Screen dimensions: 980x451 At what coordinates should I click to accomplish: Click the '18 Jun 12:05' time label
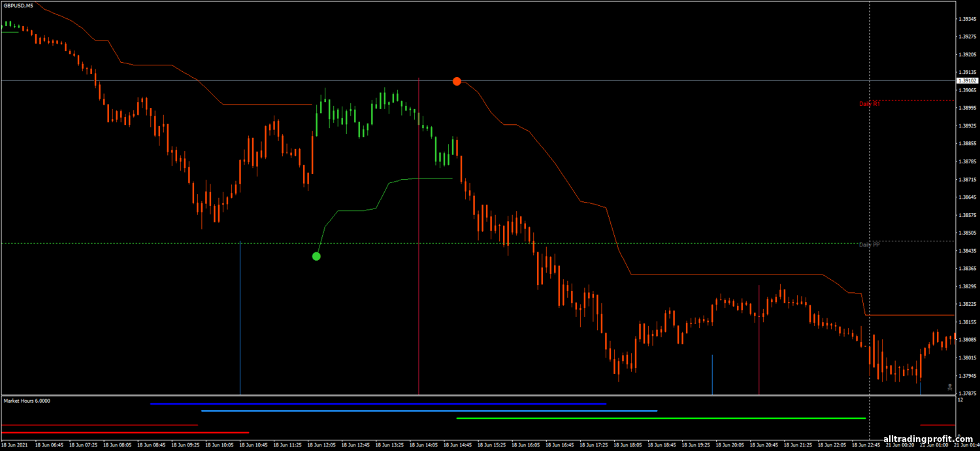pyautogui.click(x=321, y=445)
